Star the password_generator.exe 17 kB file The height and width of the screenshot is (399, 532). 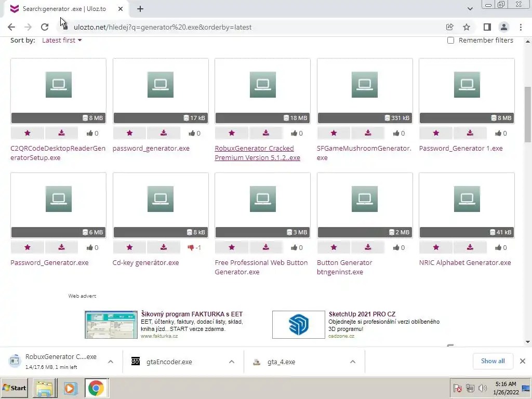[129, 133]
